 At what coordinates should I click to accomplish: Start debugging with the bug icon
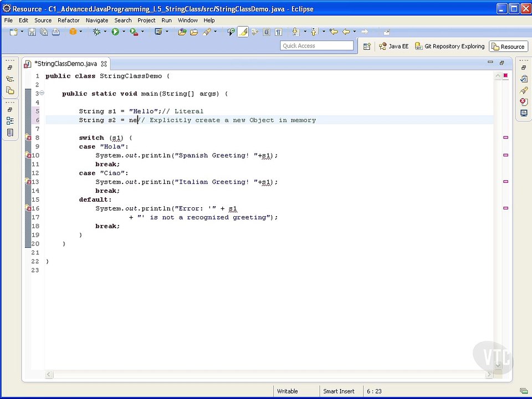(96, 32)
